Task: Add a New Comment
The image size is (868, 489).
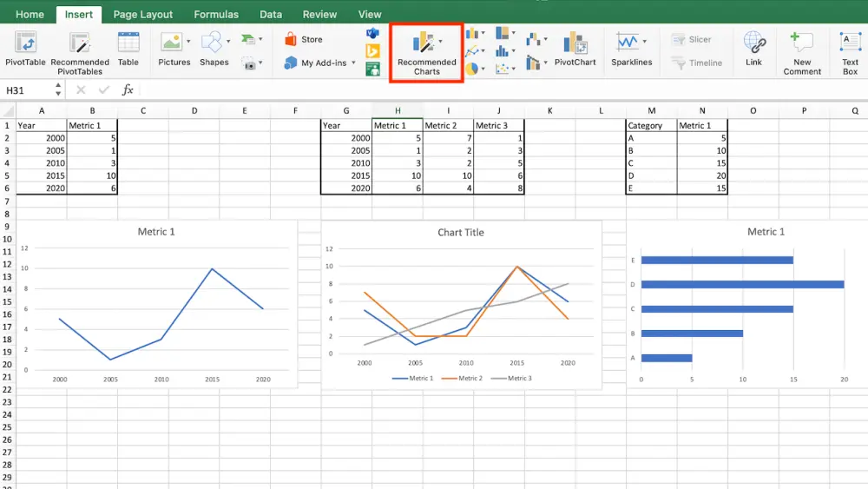Action: [x=802, y=53]
